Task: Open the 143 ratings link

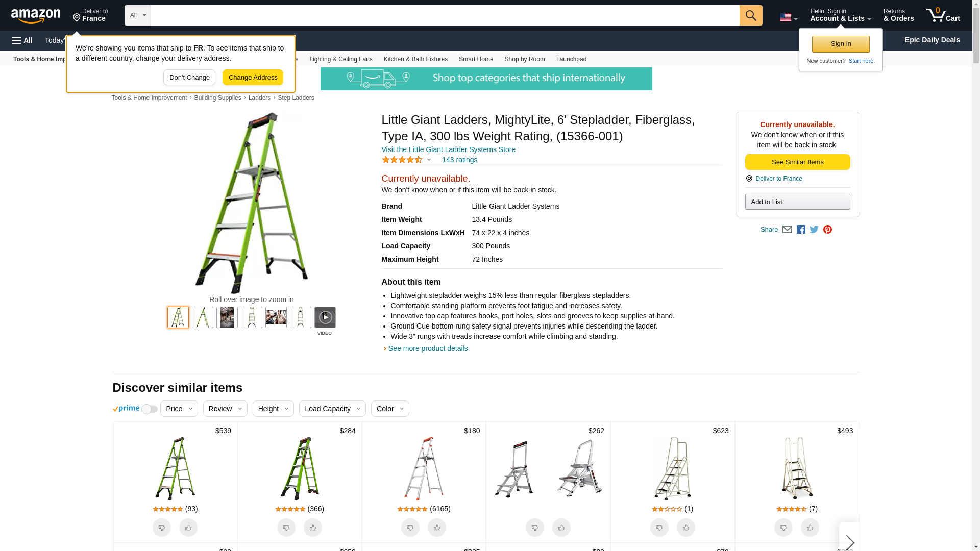Action: 459,160
